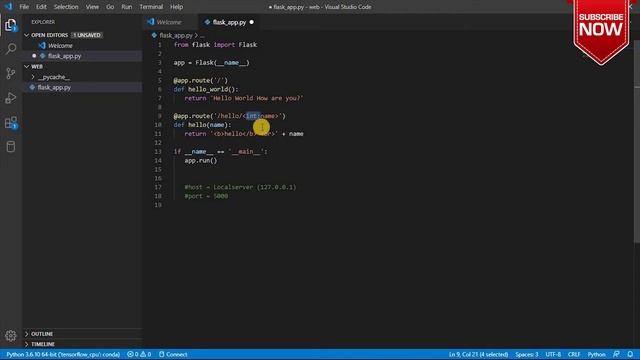This screenshot has height=360, width=640.
Task: Open the Selection menu
Action: coord(66,7)
